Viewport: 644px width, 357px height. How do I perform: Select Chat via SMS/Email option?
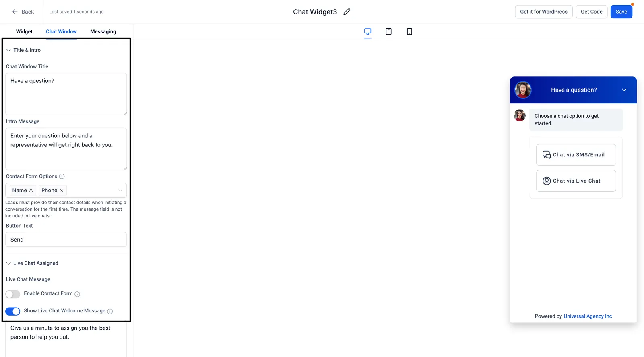coord(576,155)
